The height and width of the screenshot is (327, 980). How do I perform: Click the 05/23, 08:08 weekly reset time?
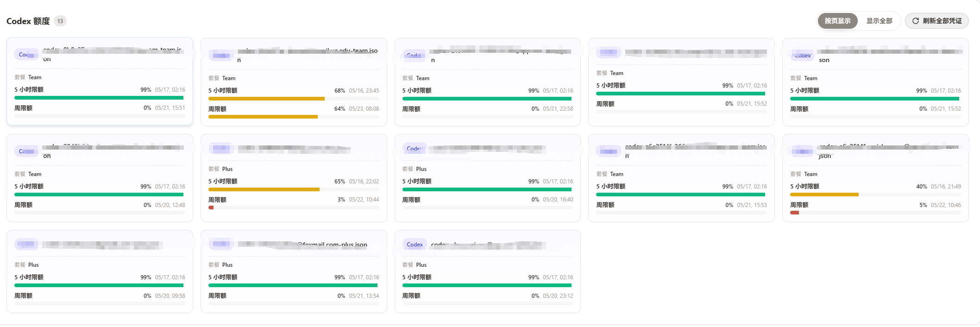(364, 109)
